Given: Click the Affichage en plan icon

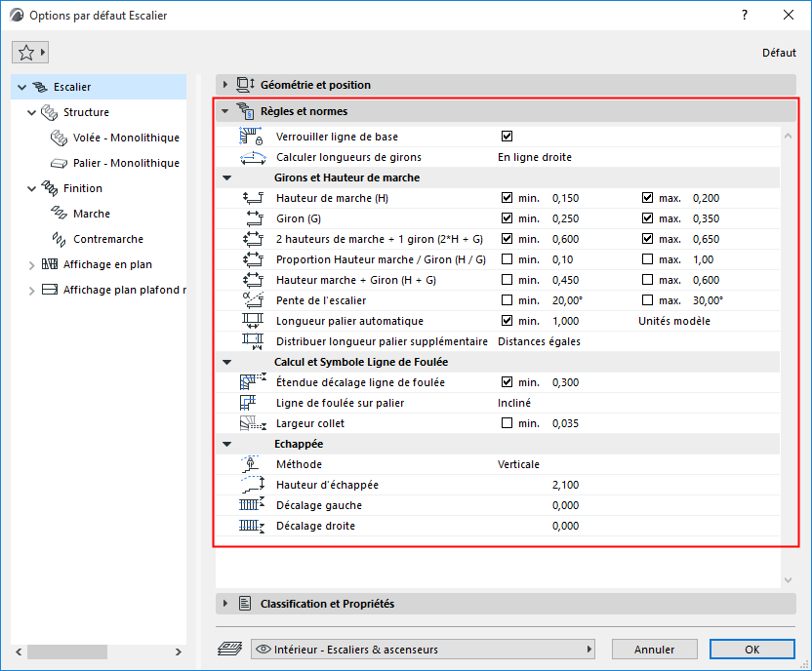Looking at the screenshot, I should [x=49, y=264].
